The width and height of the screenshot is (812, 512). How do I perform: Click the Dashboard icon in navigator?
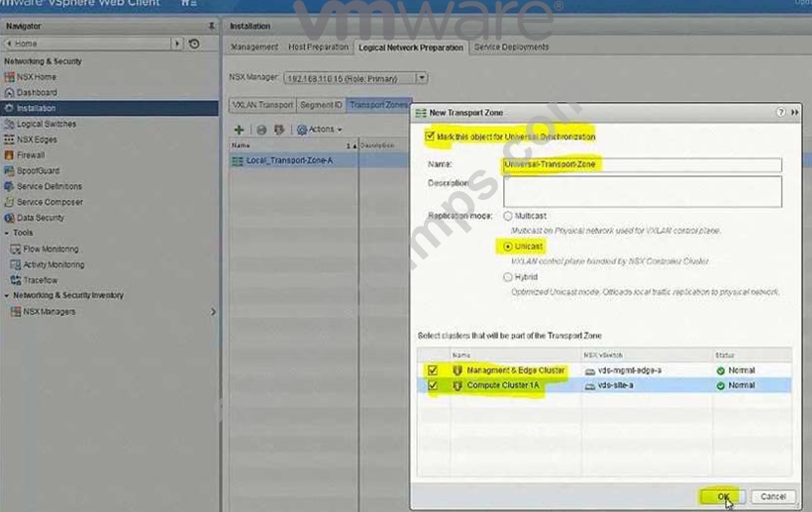(9, 93)
